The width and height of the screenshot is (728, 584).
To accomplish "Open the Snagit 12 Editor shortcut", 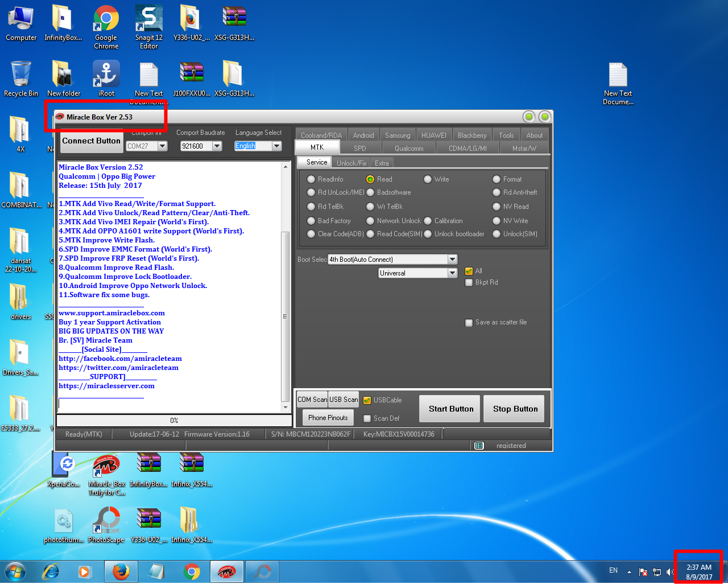I will [149, 27].
